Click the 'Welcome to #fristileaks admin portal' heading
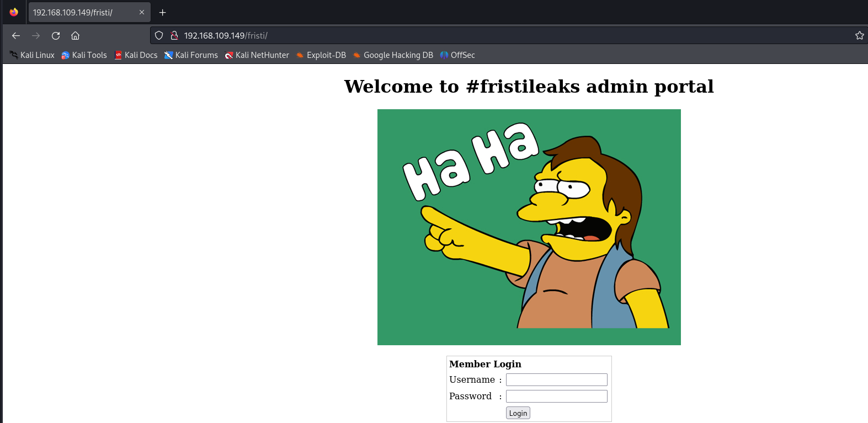 point(529,87)
